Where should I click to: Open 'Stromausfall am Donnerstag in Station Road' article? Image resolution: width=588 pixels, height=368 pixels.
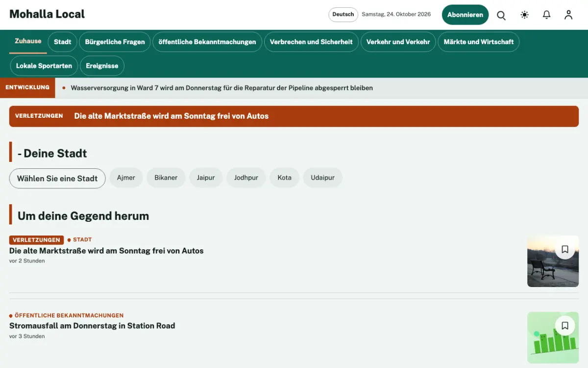pos(92,326)
